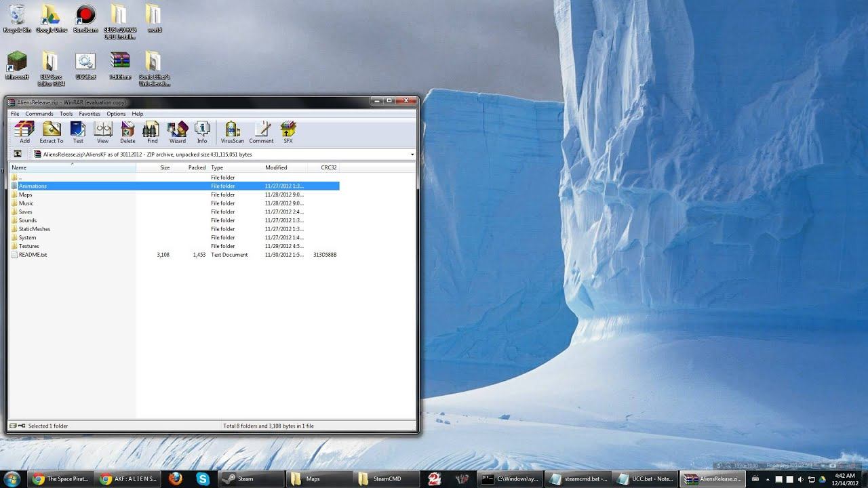Open the File menu

15,114
